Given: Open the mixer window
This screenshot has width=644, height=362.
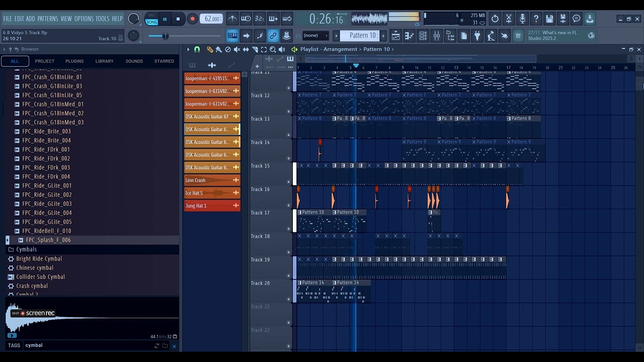Looking at the screenshot, I should (x=437, y=36).
